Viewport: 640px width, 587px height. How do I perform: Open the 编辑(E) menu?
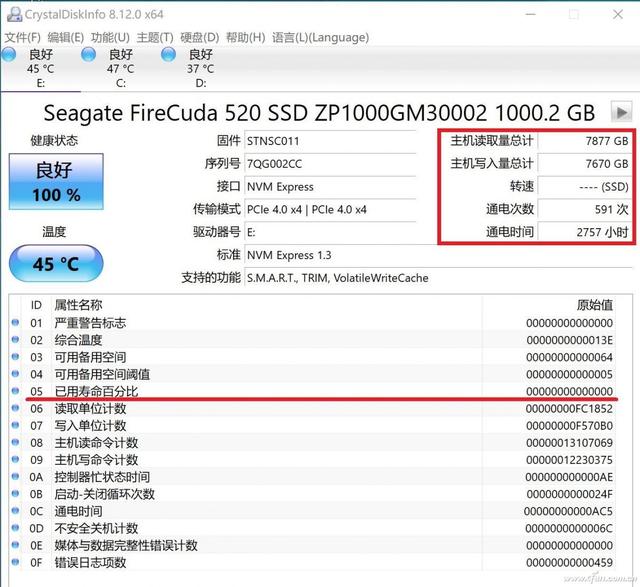[x=66, y=38]
